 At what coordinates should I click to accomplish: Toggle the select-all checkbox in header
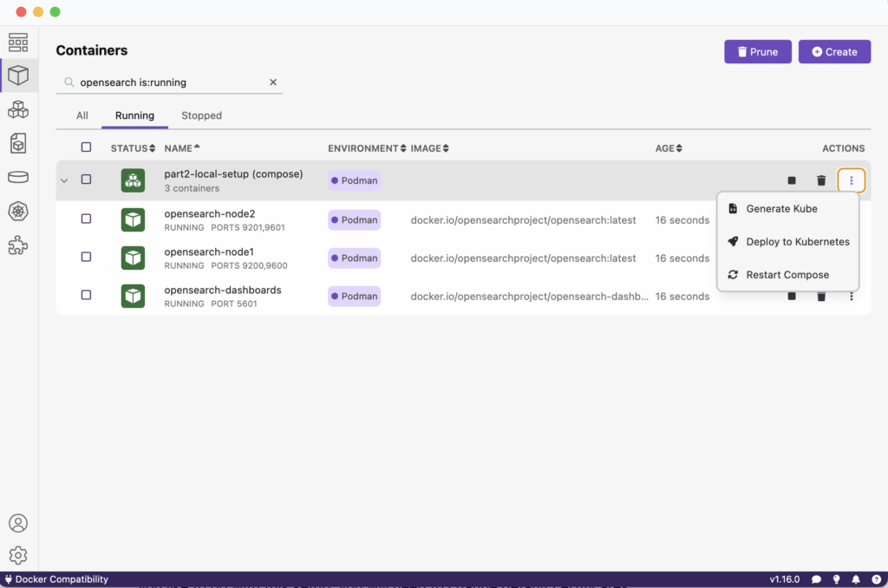point(86,147)
